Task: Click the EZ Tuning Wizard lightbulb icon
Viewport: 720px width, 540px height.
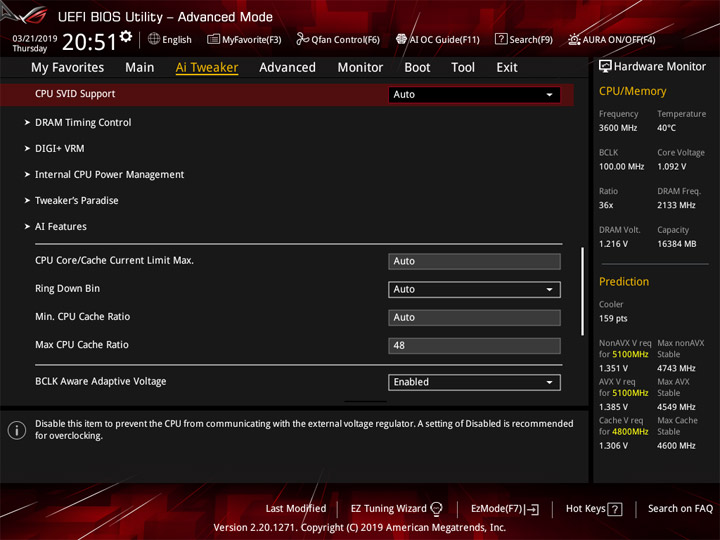Action: 436,508
